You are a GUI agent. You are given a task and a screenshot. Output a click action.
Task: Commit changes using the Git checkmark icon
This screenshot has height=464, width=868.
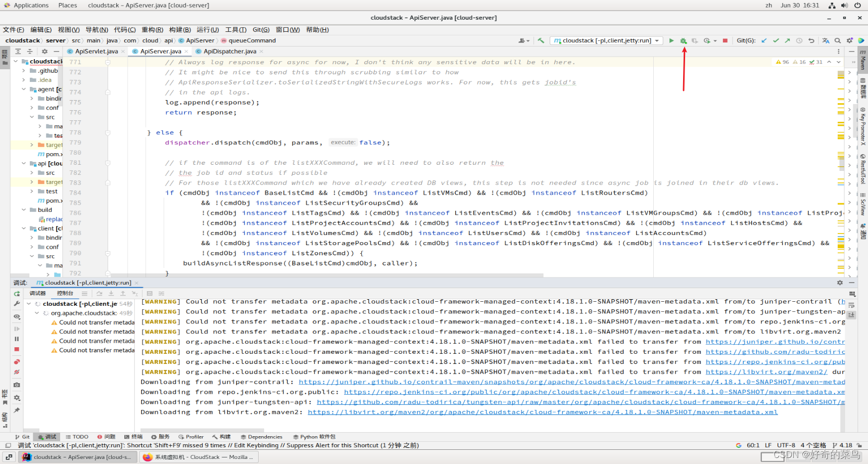tap(777, 40)
